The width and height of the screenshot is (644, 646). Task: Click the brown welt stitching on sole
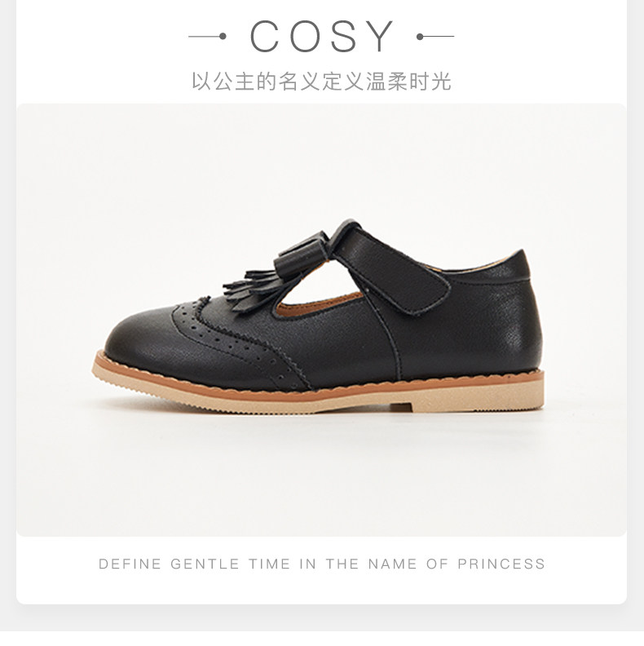coord(318,381)
